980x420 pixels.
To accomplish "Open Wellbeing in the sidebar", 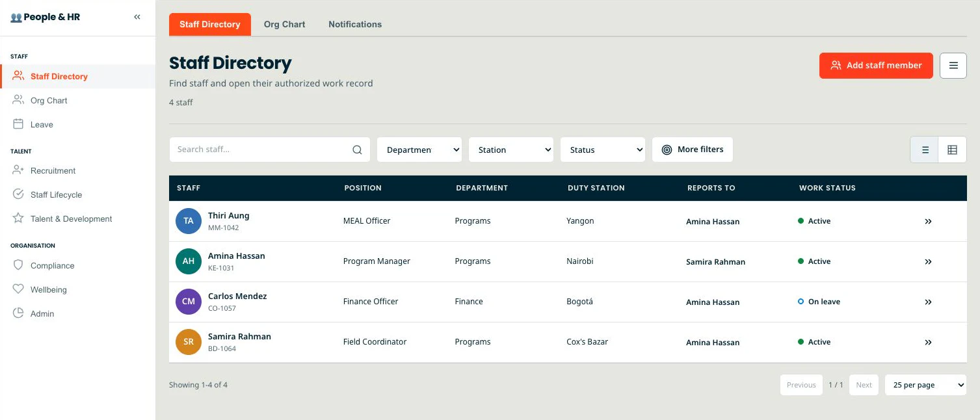I will (x=78, y=289).
